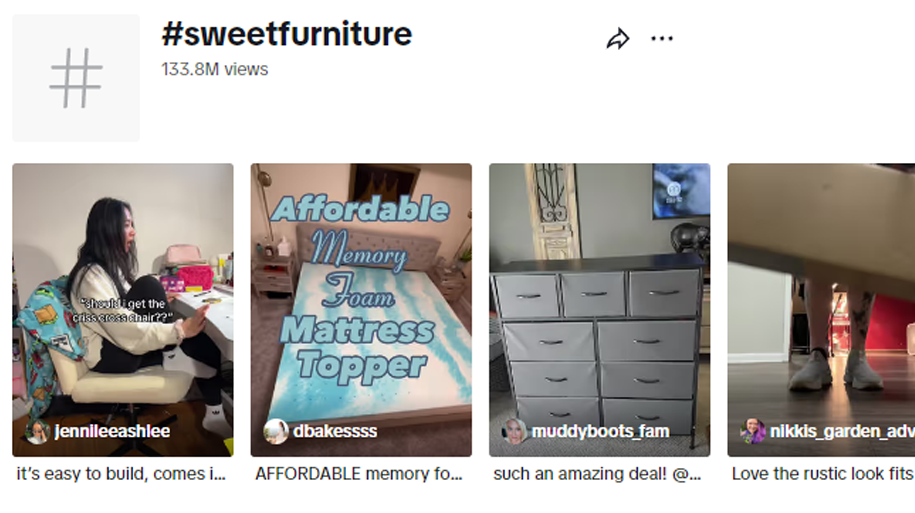The height and width of the screenshot is (513, 915).
Task: Play the rustic look furniture video
Action: tap(821, 310)
